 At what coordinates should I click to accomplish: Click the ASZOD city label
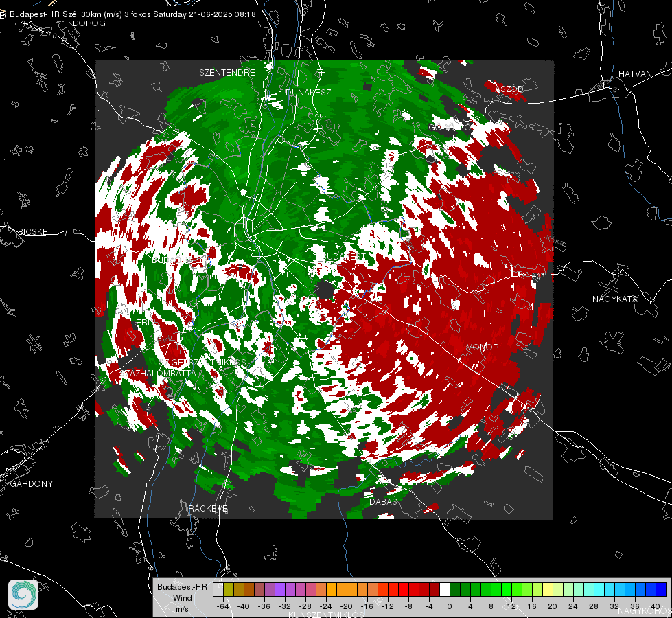(x=509, y=89)
